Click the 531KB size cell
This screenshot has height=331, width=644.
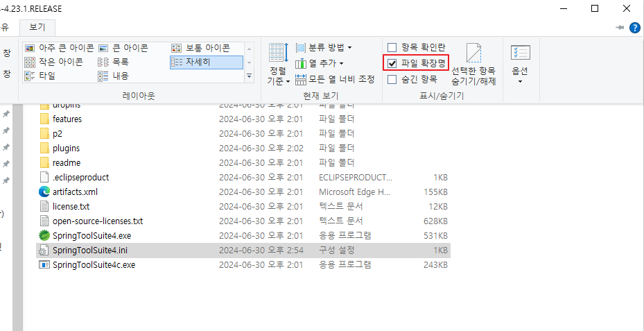(x=435, y=236)
